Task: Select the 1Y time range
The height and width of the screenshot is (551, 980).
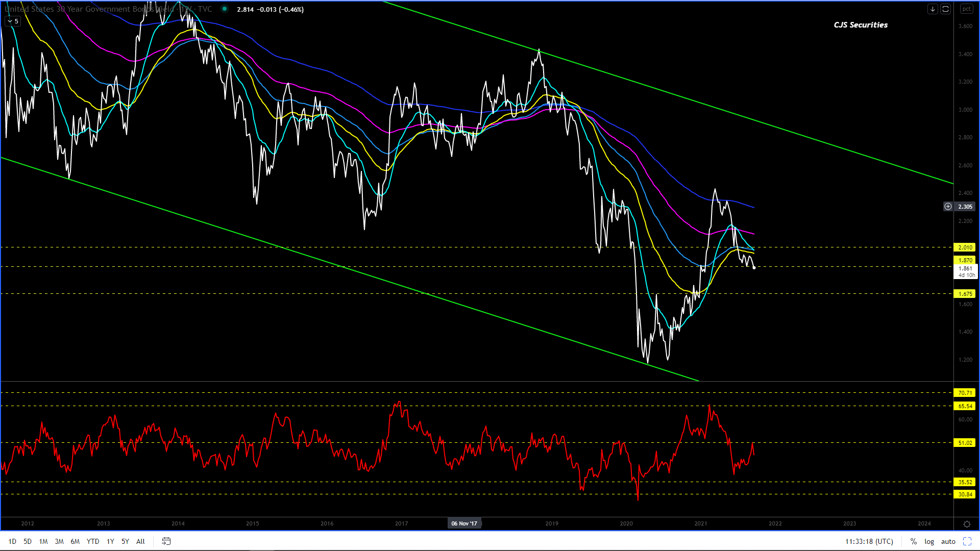Action: click(110, 541)
